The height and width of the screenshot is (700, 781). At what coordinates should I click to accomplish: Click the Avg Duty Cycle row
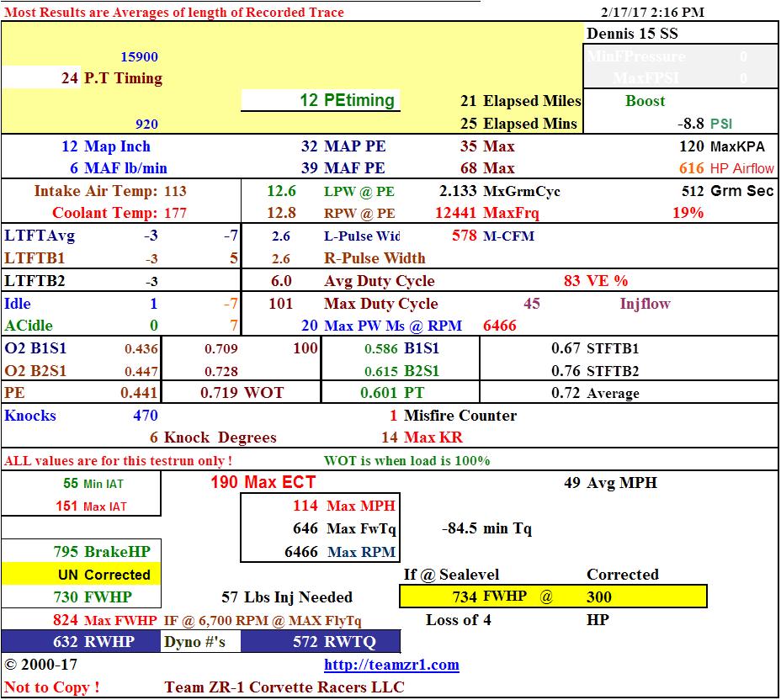[379, 281]
